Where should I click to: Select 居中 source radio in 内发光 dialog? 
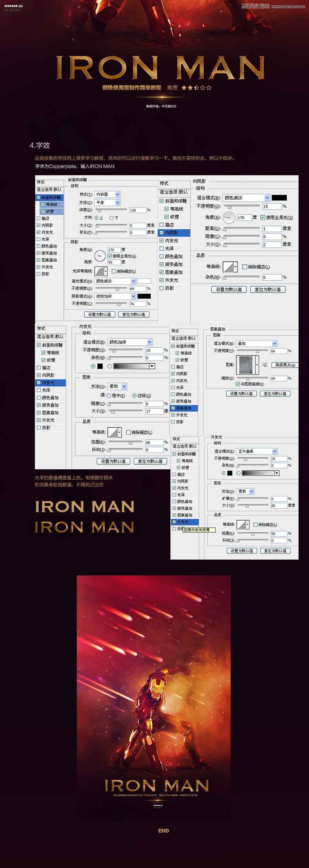[x=109, y=396]
